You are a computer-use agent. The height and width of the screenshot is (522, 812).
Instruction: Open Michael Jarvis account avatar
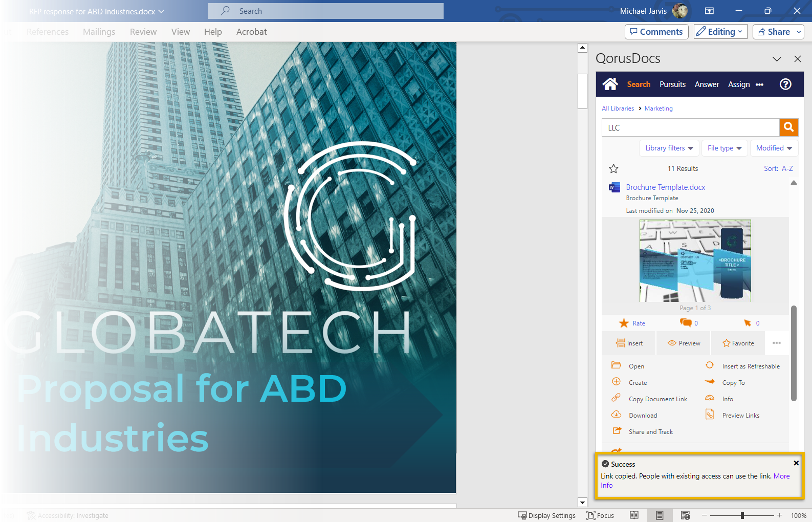680,11
